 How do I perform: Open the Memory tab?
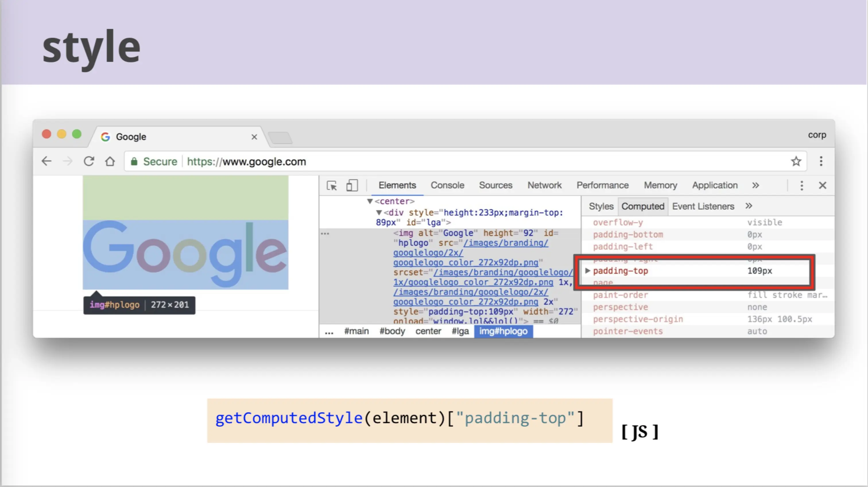(x=660, y=185)
